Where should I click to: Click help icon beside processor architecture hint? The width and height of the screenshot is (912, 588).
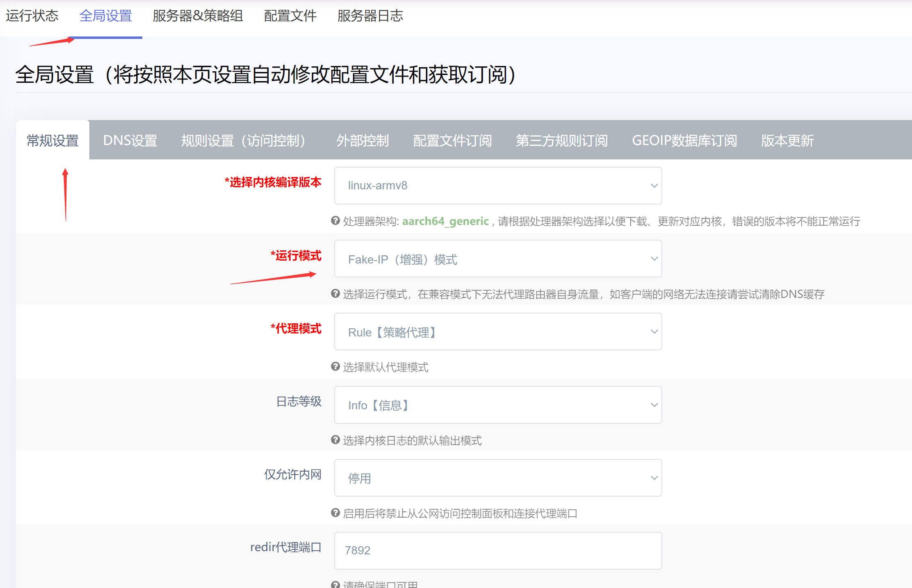335,221
